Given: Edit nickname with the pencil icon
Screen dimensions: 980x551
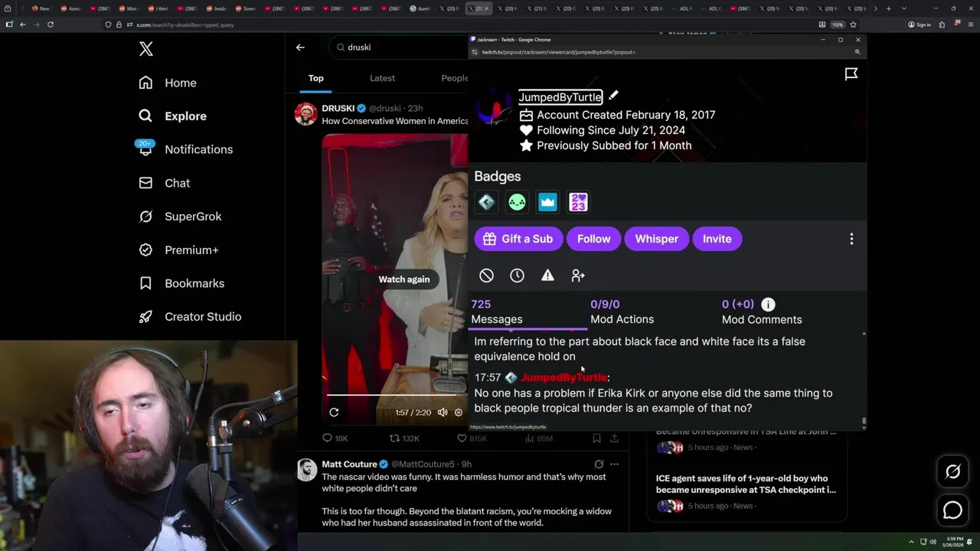Looking at the screenshot, I should [x=613, y=96].
